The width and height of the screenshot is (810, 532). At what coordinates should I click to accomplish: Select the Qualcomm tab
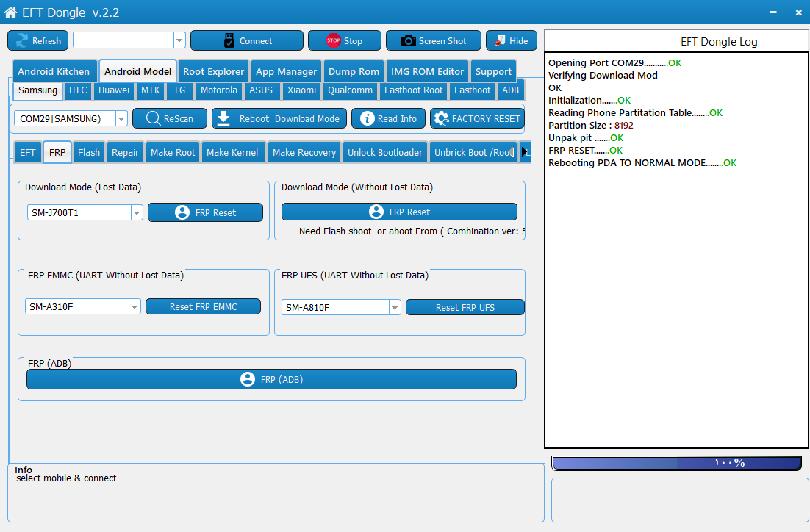coord(351,90)
